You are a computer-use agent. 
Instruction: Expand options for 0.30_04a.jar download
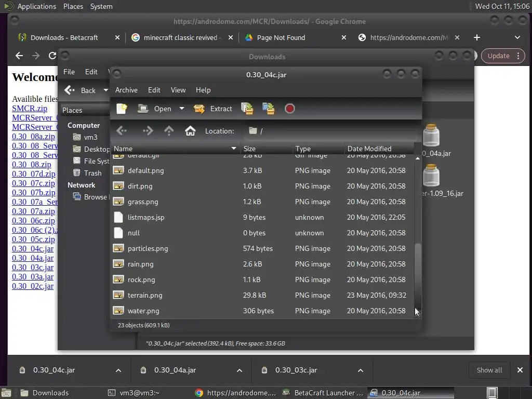pos(239,370)
